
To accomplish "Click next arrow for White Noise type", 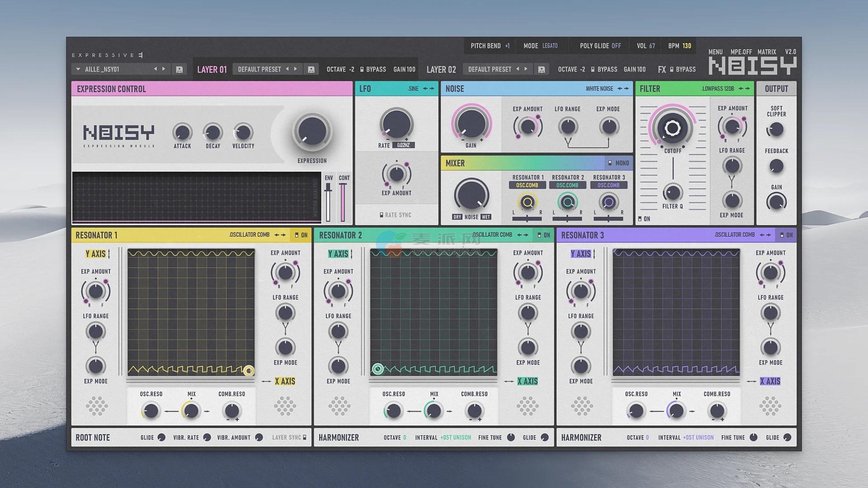I will click(x=627, y=89).
